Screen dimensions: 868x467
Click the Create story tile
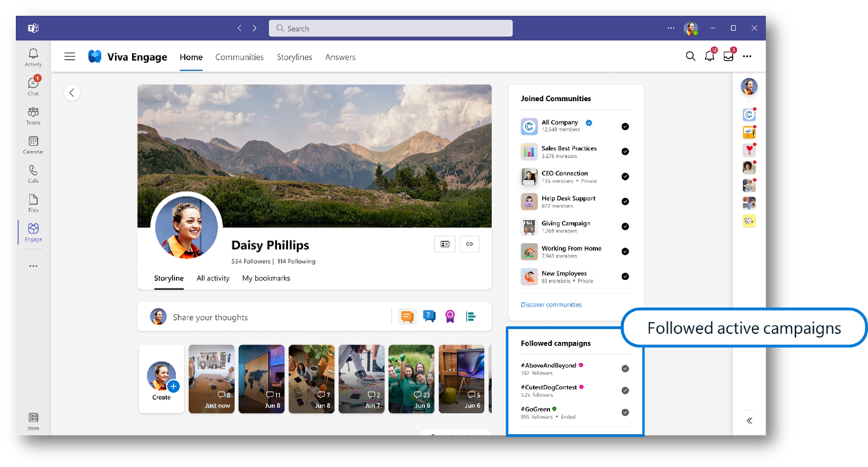162,379
